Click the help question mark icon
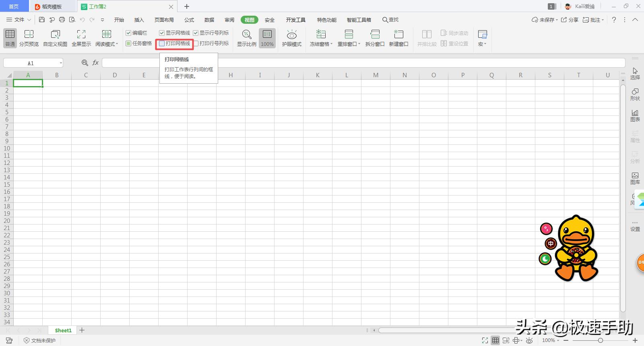 coord(614,20)
